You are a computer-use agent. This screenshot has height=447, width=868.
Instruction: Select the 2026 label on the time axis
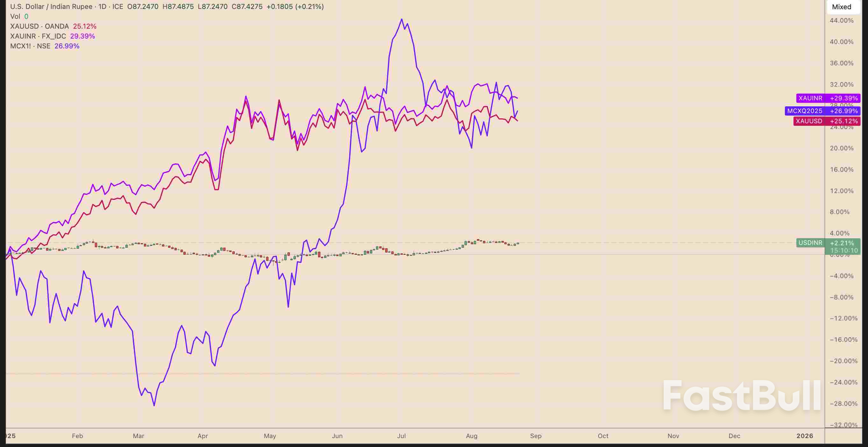tap(805, 436)
